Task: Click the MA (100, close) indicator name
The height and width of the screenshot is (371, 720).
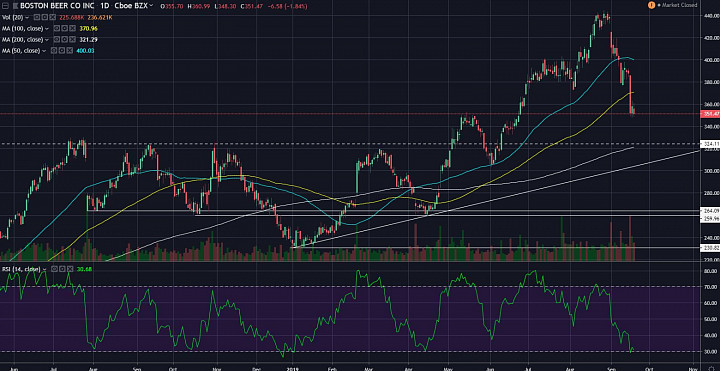Action: coord(22,28)
